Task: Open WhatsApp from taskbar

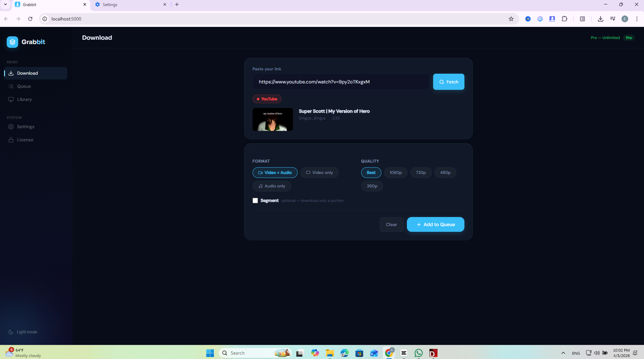Action: coord(419,353)
